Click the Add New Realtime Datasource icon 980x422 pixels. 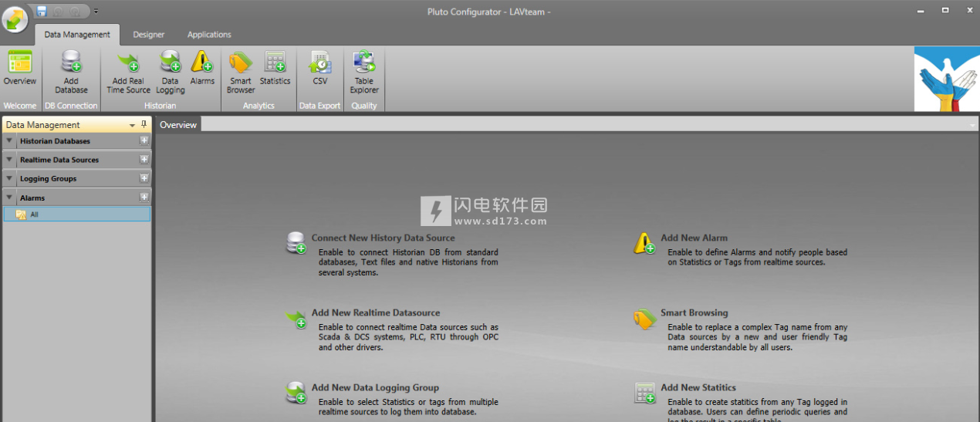pos(297,319)
